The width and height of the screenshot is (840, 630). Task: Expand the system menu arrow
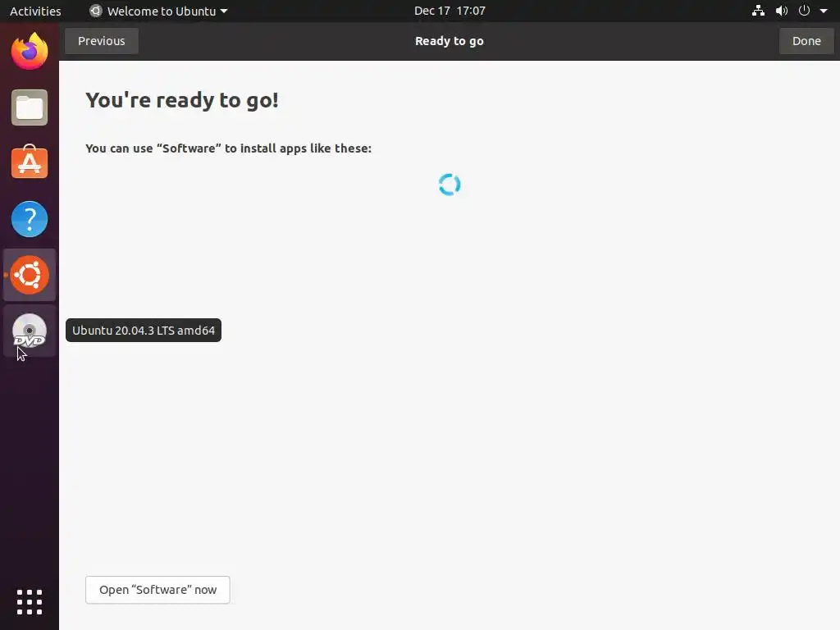pos(824,11)
